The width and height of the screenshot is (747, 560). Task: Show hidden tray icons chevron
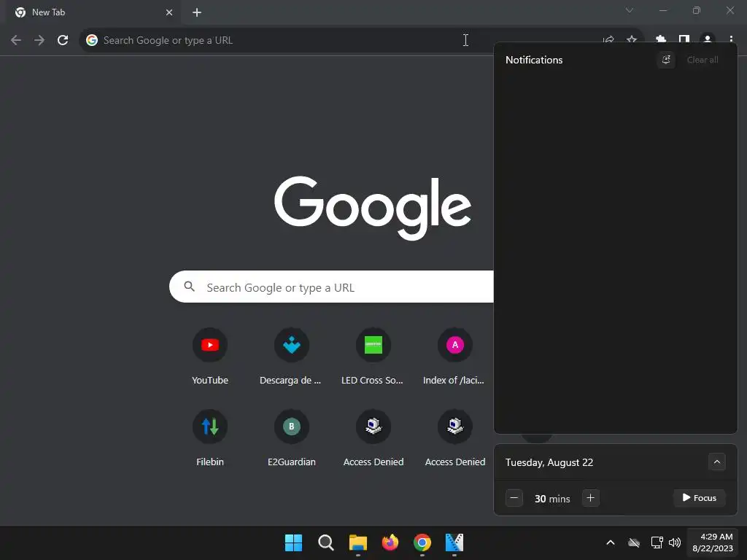pos(611,542)
